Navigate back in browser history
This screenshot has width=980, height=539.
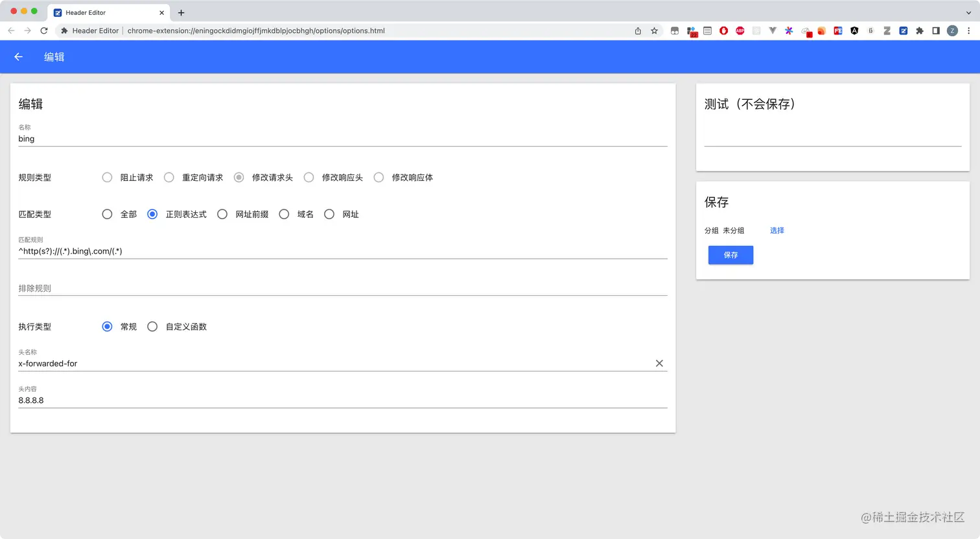tap(11, 30)
